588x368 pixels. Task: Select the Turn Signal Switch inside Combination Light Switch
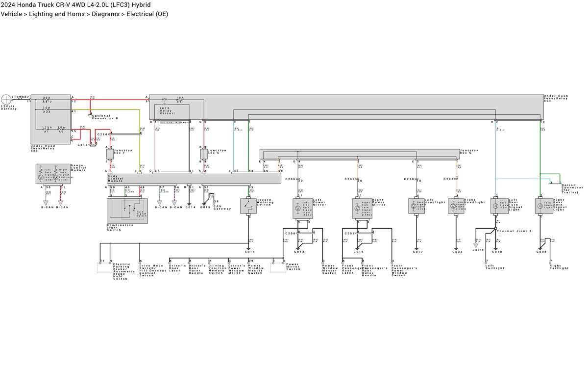click(133, 211)
